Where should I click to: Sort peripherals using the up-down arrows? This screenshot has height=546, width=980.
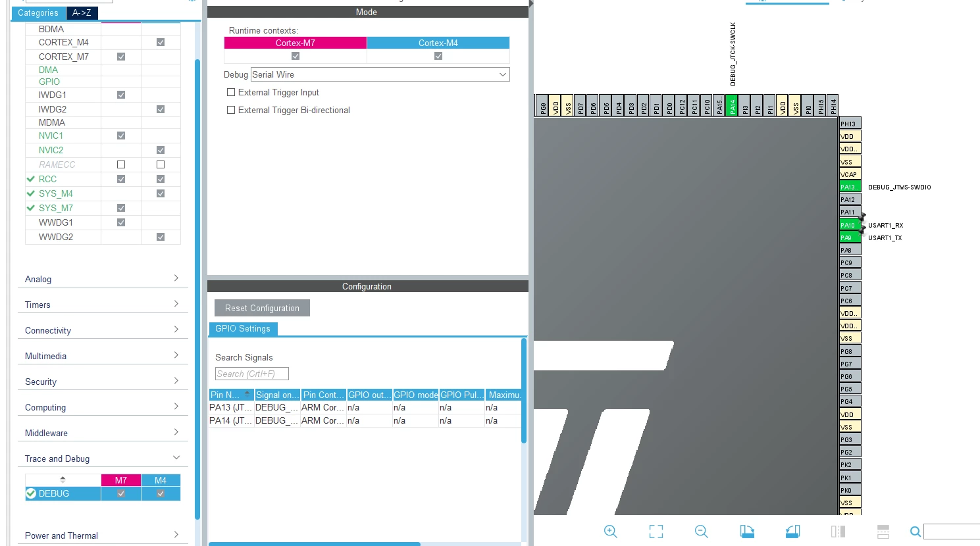pos(63,480)
